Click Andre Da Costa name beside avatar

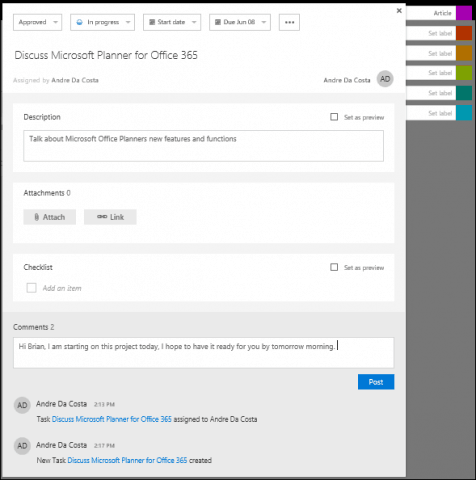(347, 80)
